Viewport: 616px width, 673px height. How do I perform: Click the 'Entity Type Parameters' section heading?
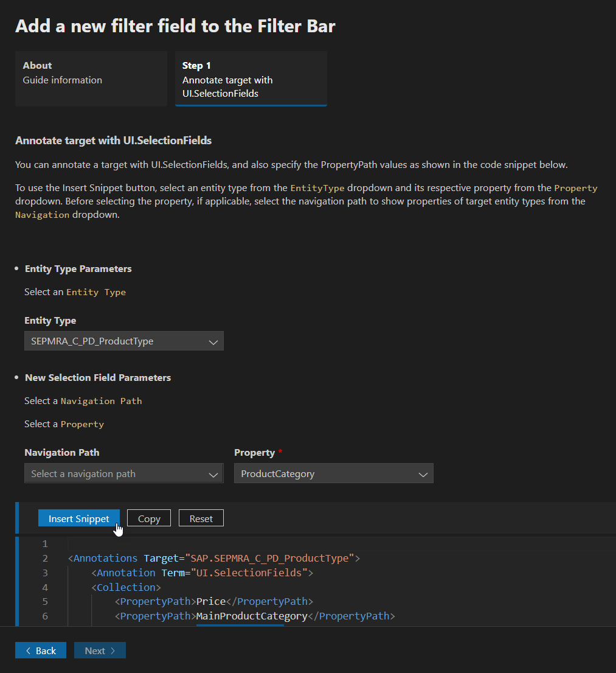(x=78, y=269)
